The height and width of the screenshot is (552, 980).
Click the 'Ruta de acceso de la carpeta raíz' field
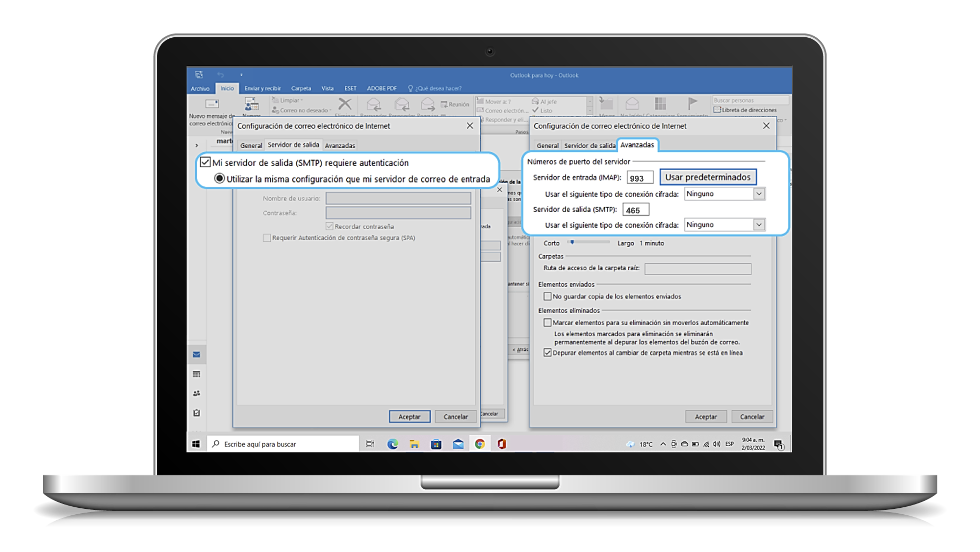pos(697,268)
